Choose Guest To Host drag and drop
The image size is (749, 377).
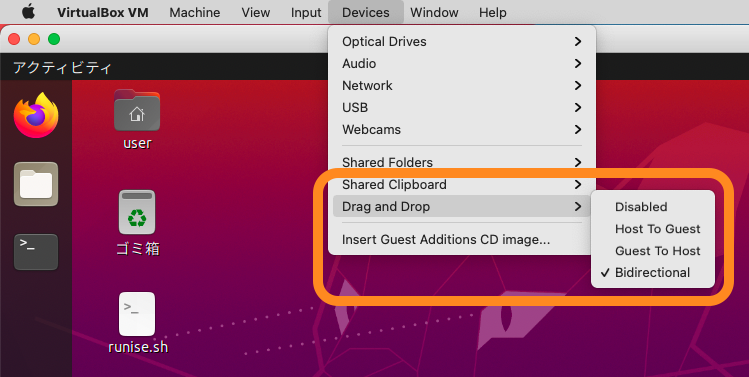coord(653,251)
